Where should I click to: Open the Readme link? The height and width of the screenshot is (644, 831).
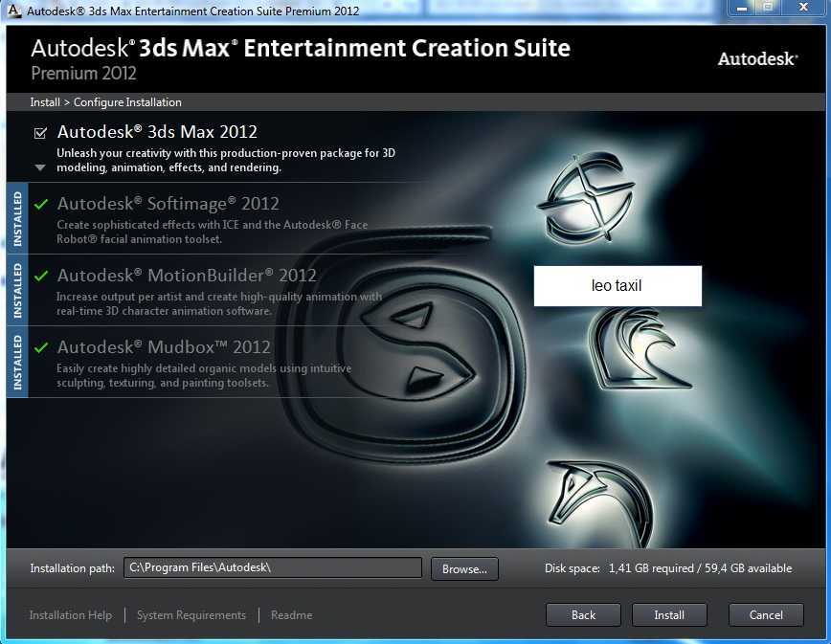coord(291,615)
